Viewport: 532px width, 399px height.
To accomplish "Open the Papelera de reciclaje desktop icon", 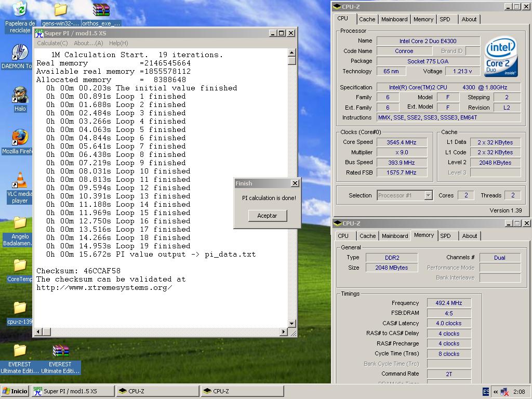I will pos(20,9).
